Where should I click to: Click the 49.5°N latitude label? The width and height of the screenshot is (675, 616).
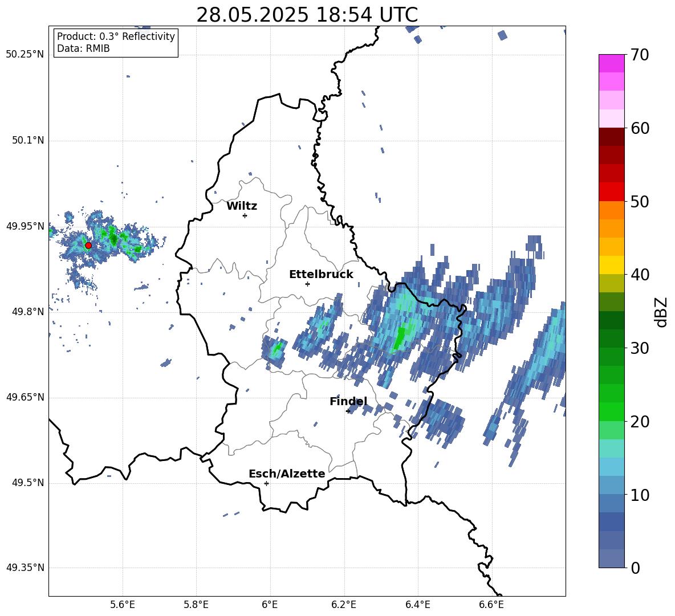pyautogui.click(x=28, y=483)
